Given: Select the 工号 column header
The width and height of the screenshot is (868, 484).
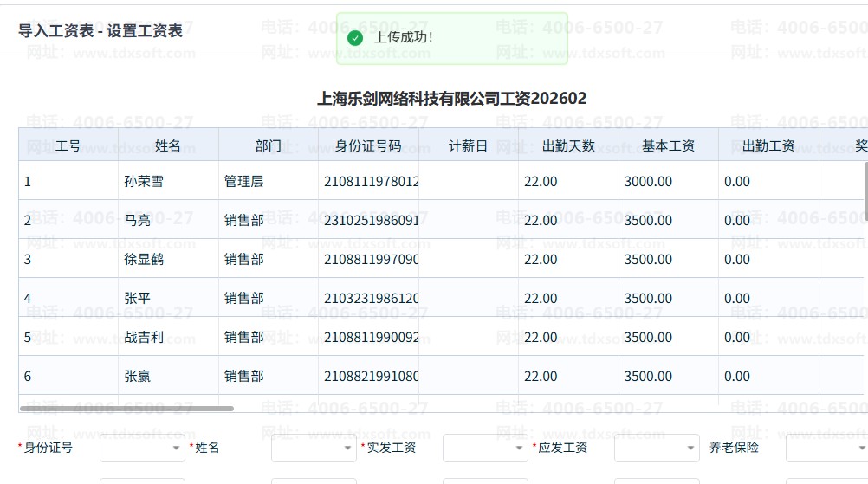Looking at the screenshot, I should (x=68, y=145).
